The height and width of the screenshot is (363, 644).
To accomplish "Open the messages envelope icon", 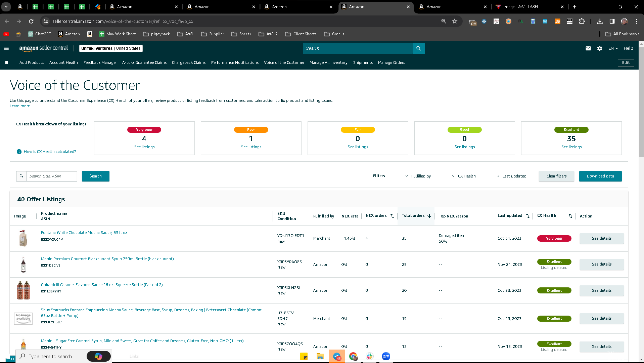I will 588,48.
